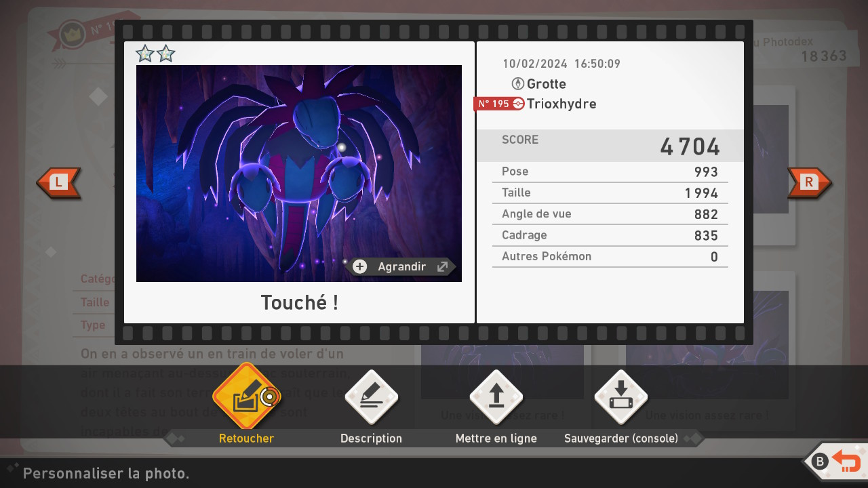Click the Taille score row
The height and width of the screenshot is (488, 868).
[x=610, y=193]
